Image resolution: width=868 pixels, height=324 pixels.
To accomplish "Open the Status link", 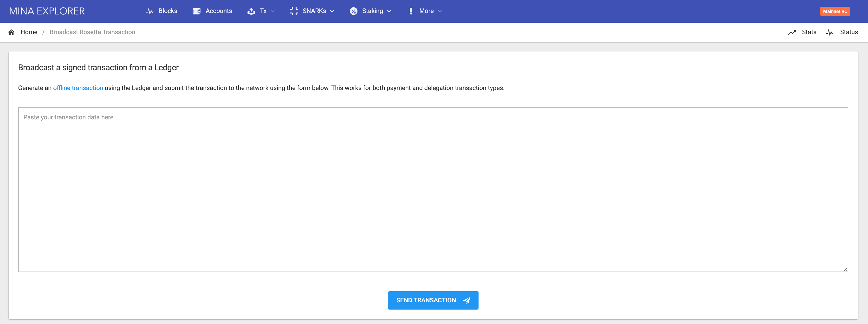I will (849, 32).
